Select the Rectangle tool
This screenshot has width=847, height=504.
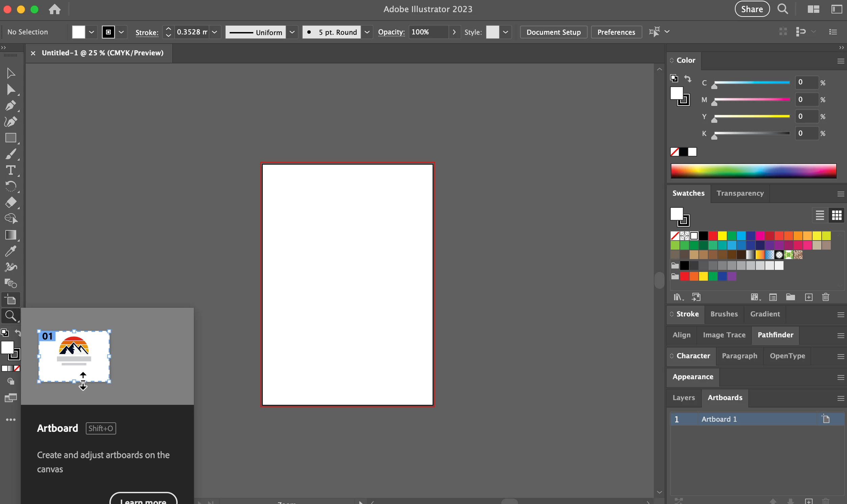(x=10, y=138)
